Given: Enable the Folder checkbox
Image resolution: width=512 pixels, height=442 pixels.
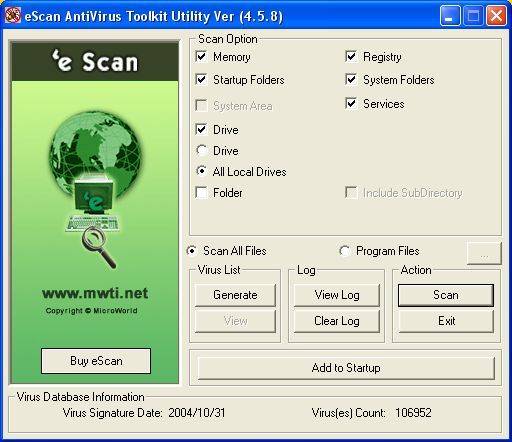Looking at the screenshot, I should [202, 193].
